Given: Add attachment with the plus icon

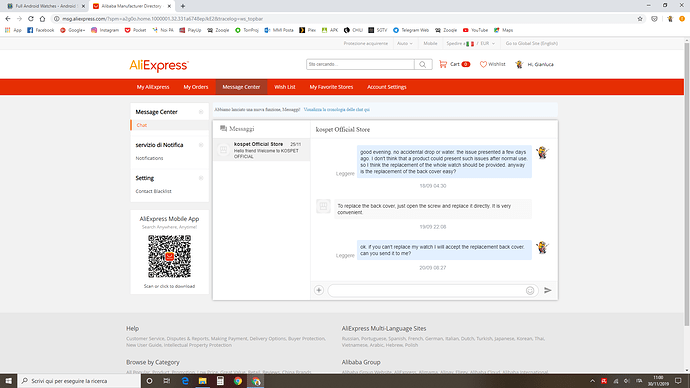Looking at the screenshot, I should coord(319,290).
